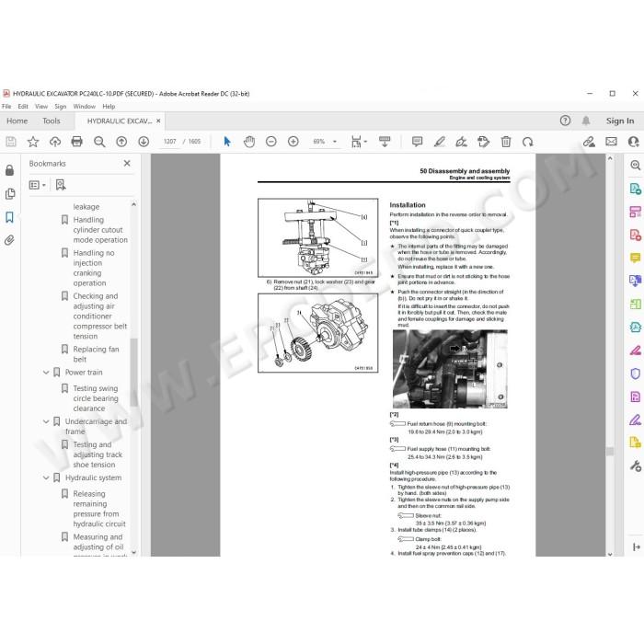
Task: Share link icon in toolbar
Action: point(589,142)
